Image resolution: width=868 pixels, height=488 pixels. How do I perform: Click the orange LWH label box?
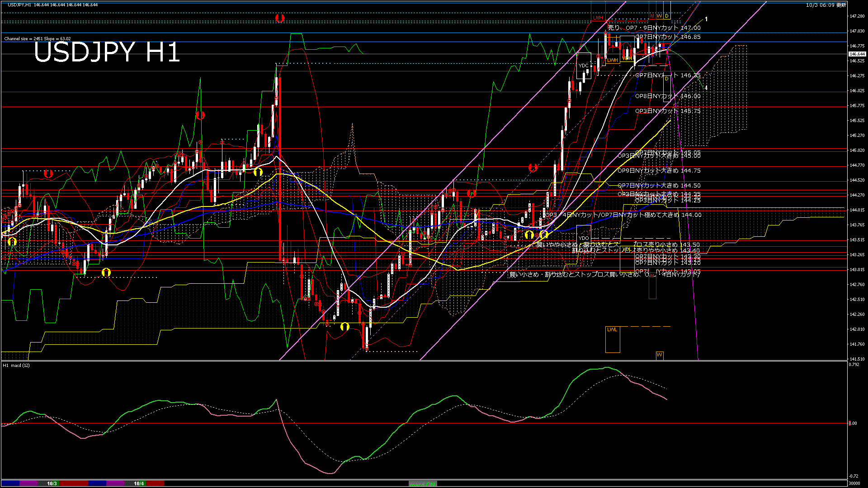coord(613,60)
